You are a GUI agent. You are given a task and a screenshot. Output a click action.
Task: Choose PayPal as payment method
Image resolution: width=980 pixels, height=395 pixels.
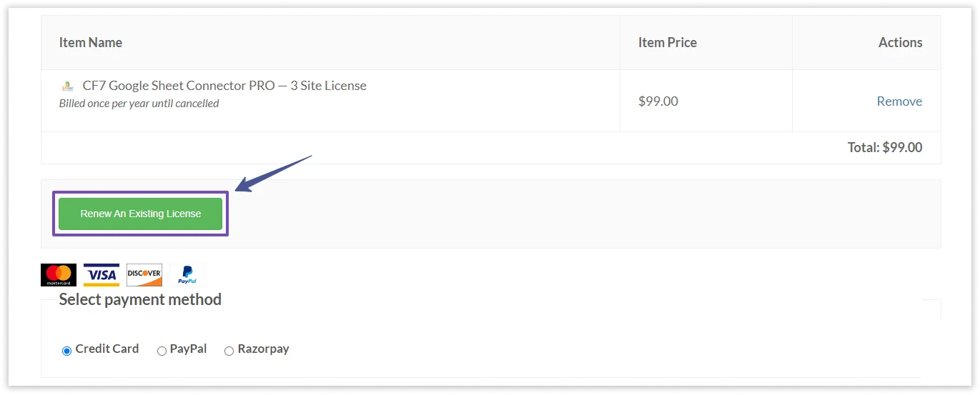(162, 351)
